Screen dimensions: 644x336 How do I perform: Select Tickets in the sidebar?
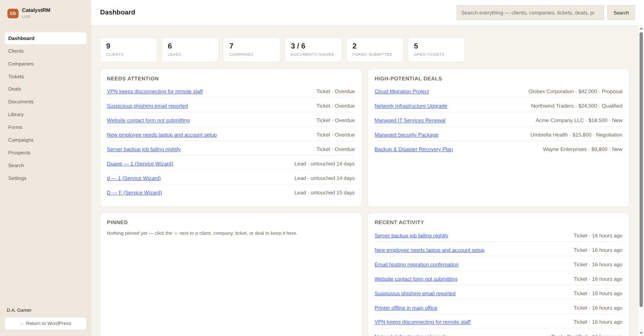tap(46, 77)
